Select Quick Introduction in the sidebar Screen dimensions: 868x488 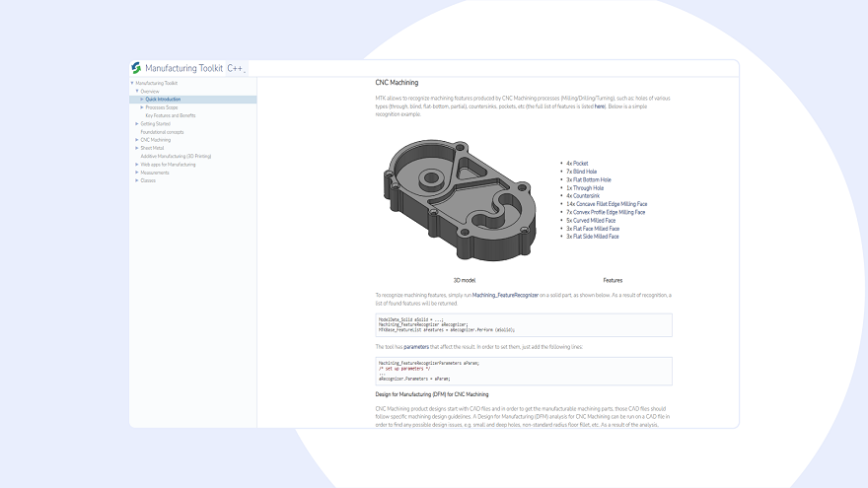[x=163, y=100]
